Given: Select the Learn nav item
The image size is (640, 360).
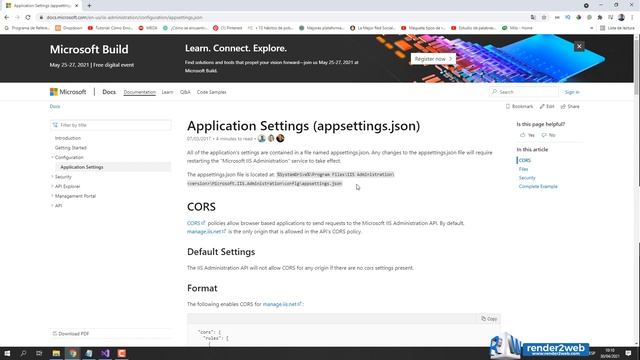Looking at the screenshot, I should click(167, 92).
